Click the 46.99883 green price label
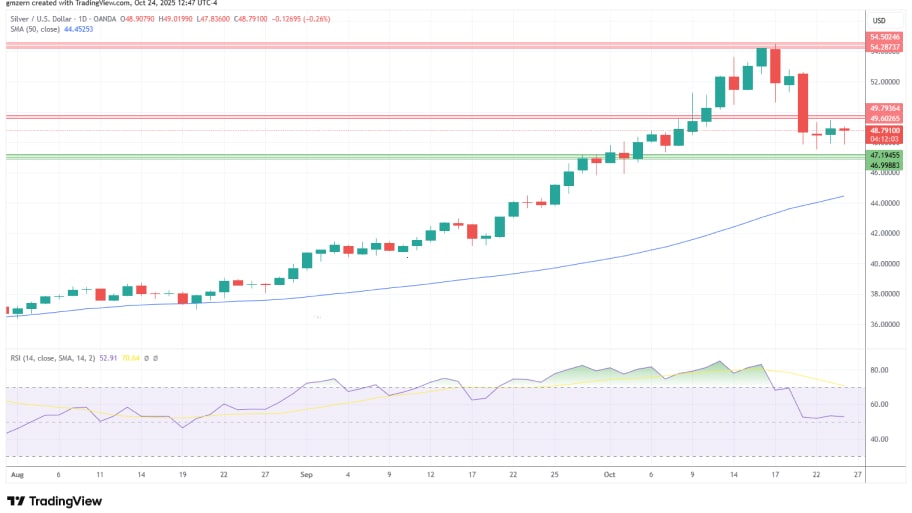Screen dimensions: 912x513 point(886,164)
